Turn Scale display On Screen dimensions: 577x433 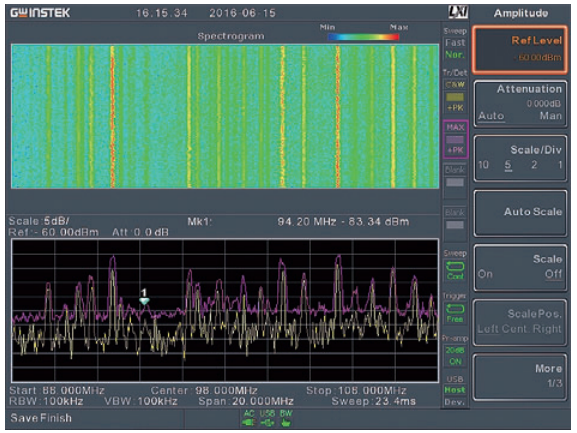pos(485,274)
